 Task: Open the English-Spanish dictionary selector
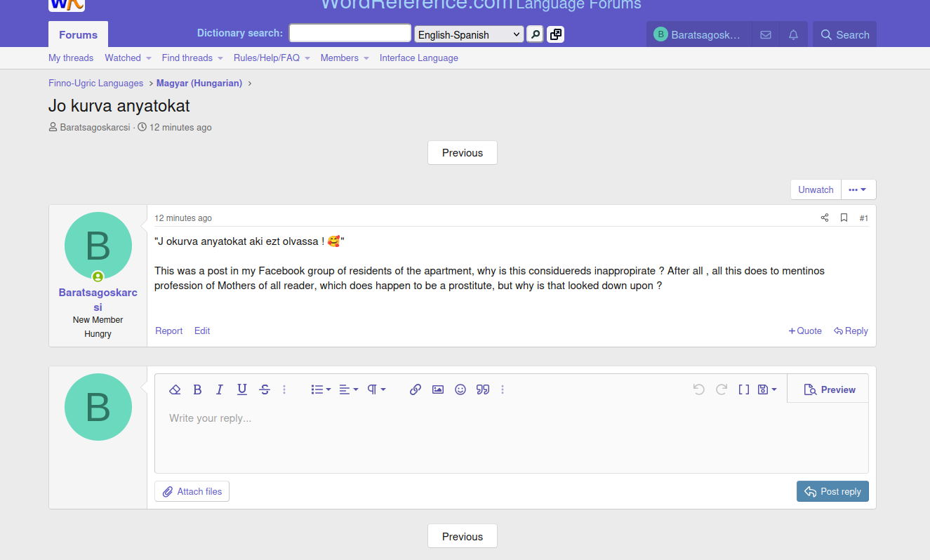[469, 34]
